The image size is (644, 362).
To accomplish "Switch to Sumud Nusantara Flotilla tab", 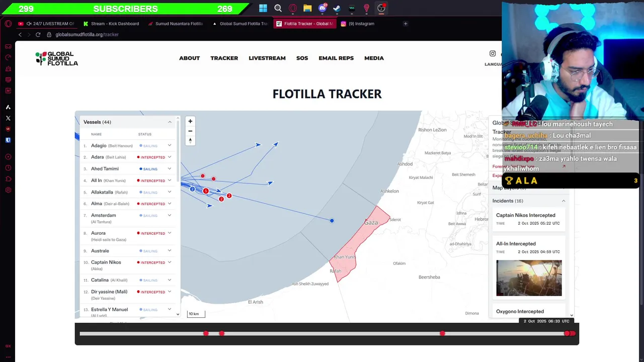I will (x=175, y=24).
